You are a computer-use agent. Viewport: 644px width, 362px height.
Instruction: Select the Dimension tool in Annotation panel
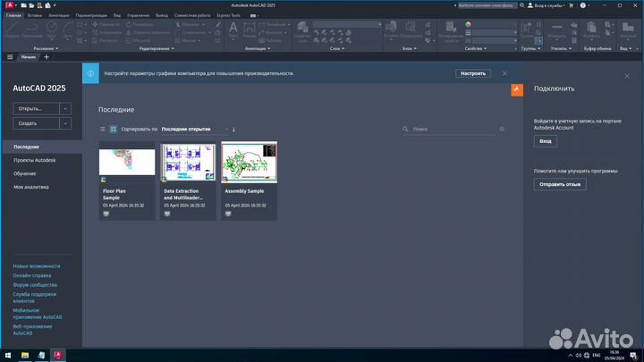tap(250, 30)
